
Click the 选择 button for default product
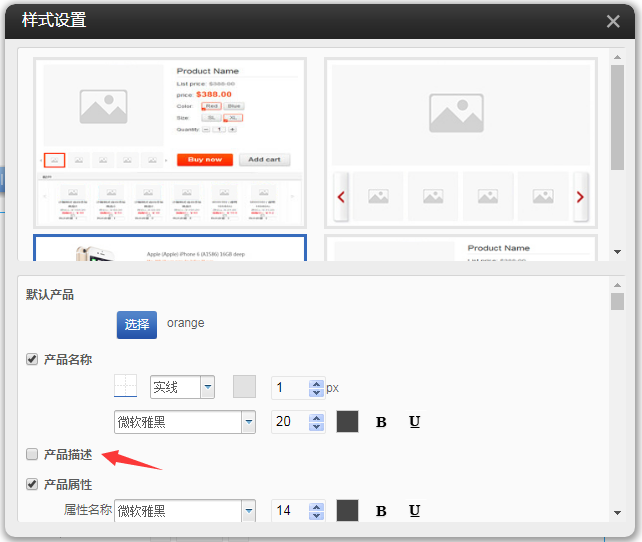coord(137,324)
